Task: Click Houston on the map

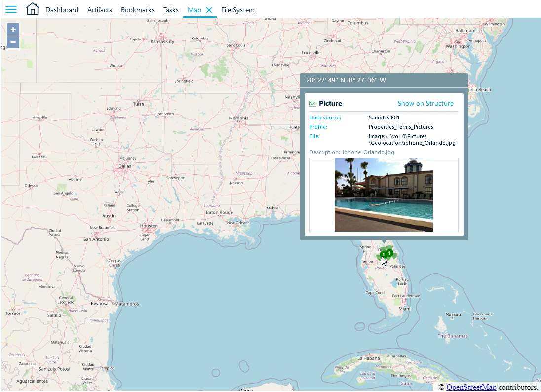Action: coord(149,226)
